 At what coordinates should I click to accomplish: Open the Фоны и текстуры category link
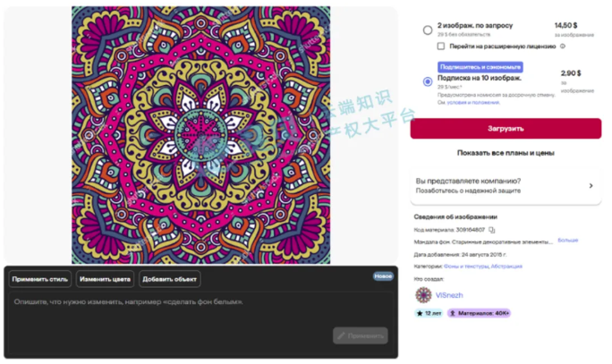coord(466,267)
